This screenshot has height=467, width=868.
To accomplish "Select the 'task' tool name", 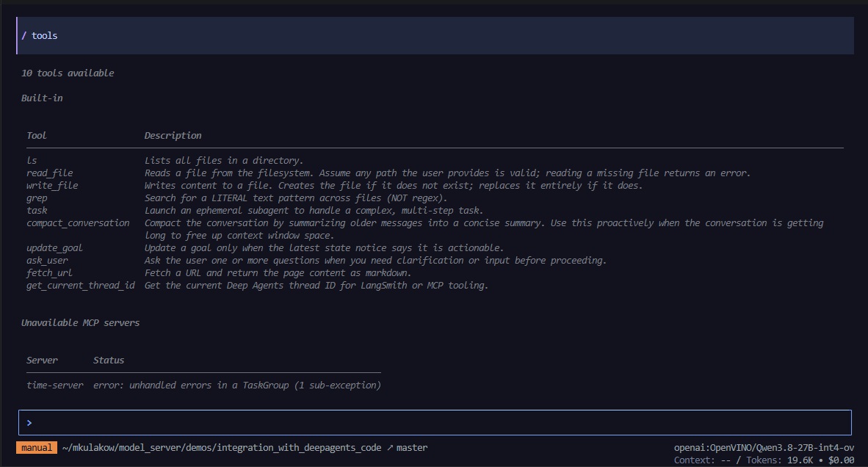I will 37,210.
